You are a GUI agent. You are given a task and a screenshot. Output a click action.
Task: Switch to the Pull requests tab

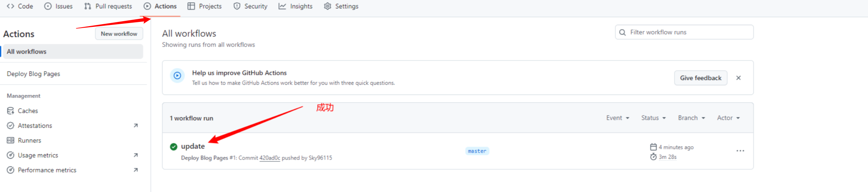[x=108, y=6]
